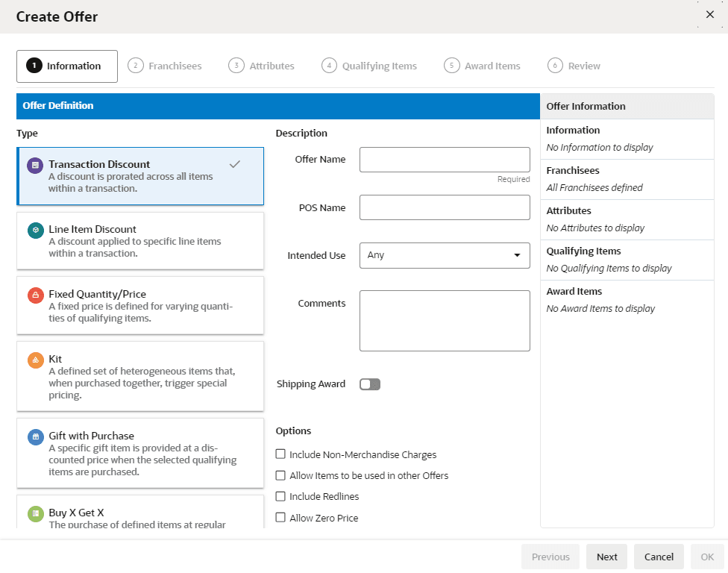Click "No Information to display" text
728x573 pixels.
click(x=600, y=148)
